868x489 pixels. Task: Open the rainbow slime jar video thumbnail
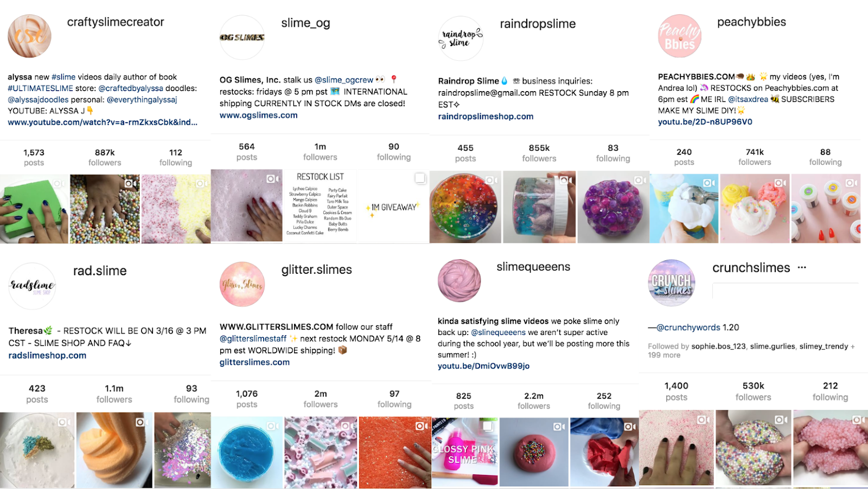[x=465, y=207]
